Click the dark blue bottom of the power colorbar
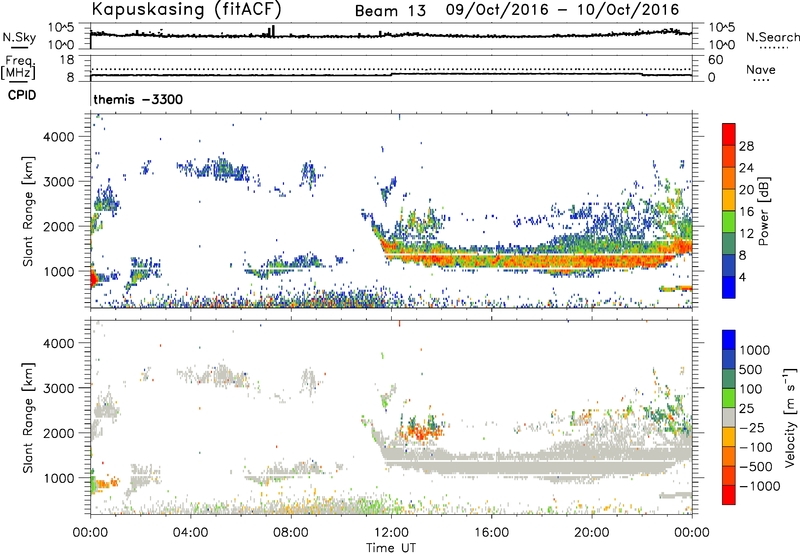800x554 pixels. (729, 287)
